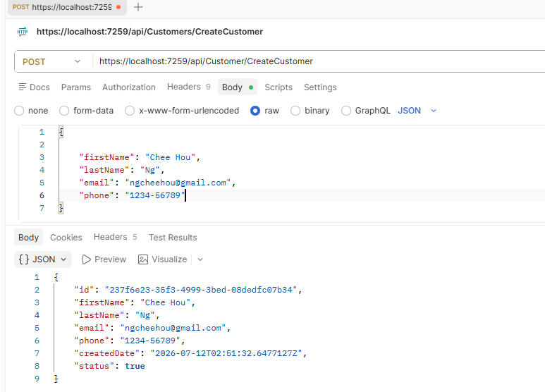Click the firstName line in request body
The image size is (545, 392).
tap(140, 157)
